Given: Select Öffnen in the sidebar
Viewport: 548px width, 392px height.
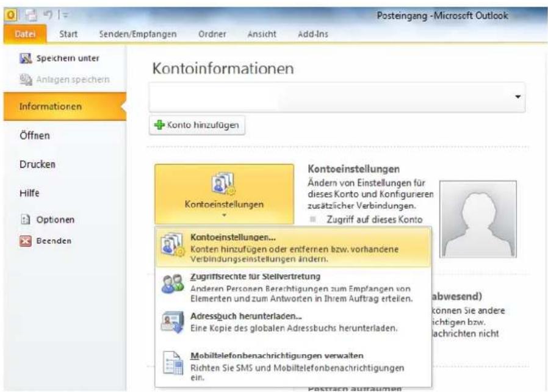Looking at the screenshot, I should pos(35,135).
